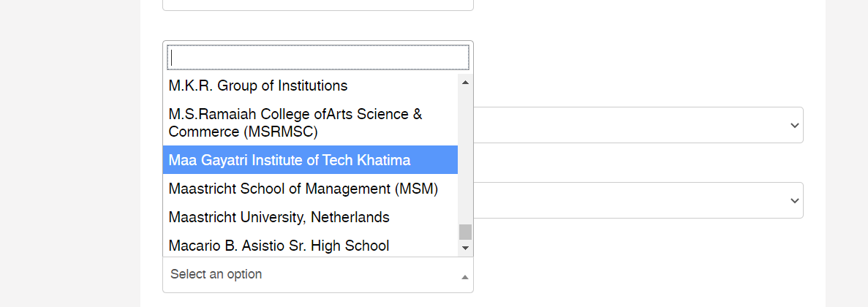The height and width of the screenshot is (307, 868).
Task: Select Maastricht School of Management (MSM)
Action: click(x=303, y=189)
